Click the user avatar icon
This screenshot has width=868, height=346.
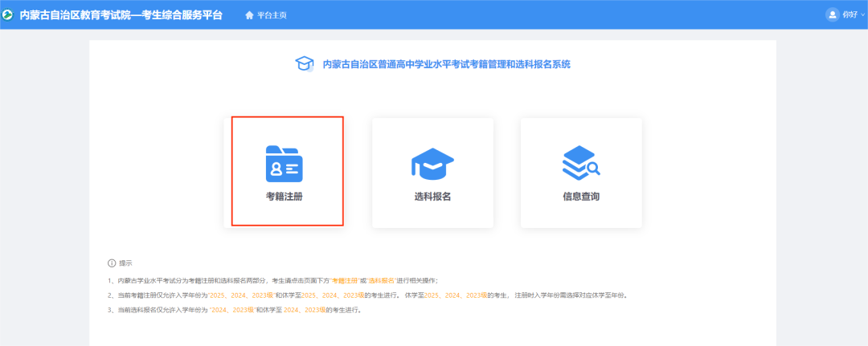[x=832, y=15]
